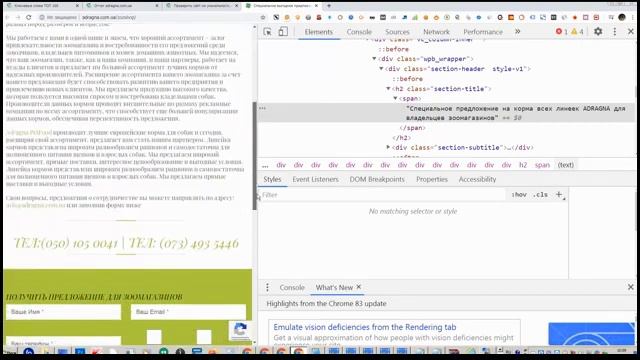Switch to the Console tab
This screenshot has width=640, height=360.
[359, 32]
